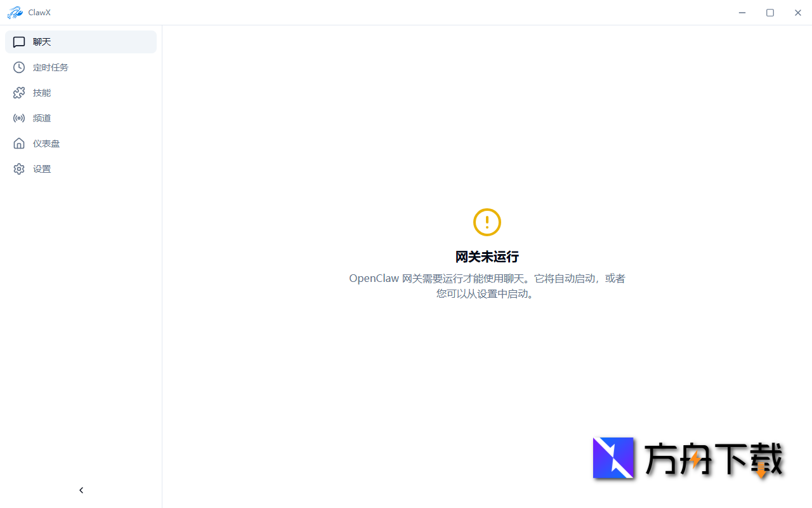Click the gateway explanation message text

487,286
